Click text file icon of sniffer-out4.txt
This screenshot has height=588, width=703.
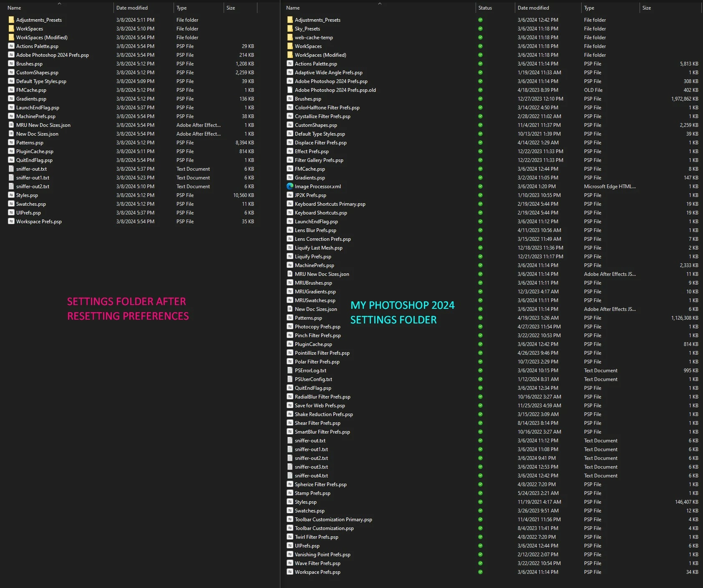(x=290, y=476)
